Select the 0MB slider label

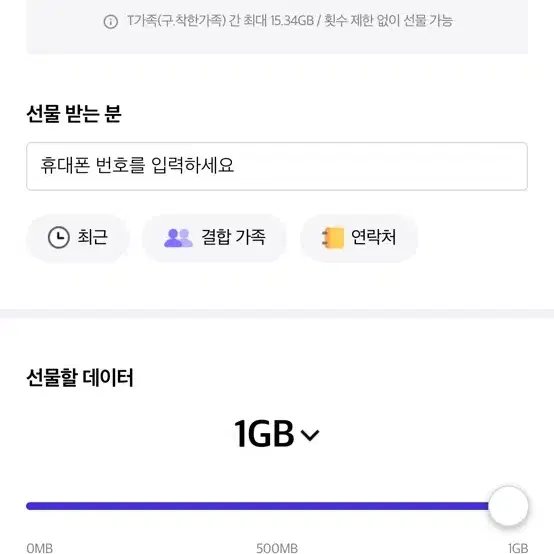40,548
